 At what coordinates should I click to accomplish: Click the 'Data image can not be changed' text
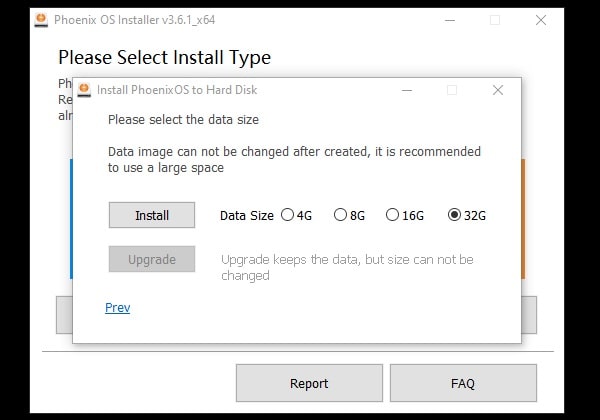point(294,160)
